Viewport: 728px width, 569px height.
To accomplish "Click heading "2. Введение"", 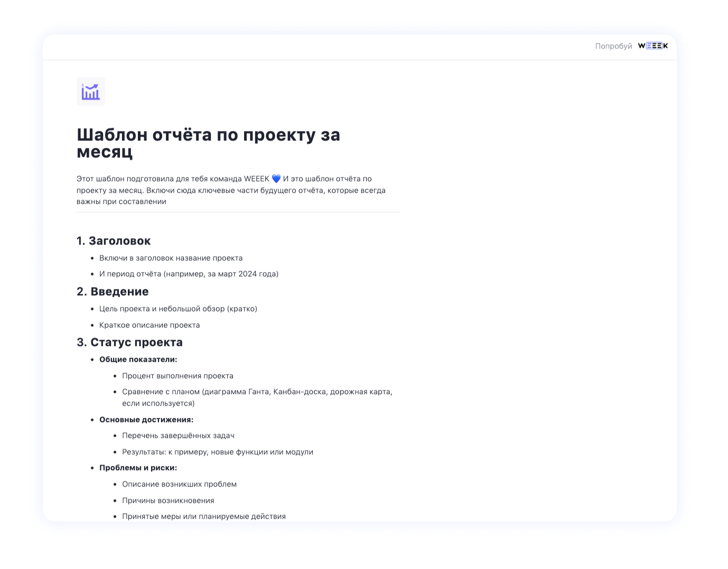I will [113, 292].
